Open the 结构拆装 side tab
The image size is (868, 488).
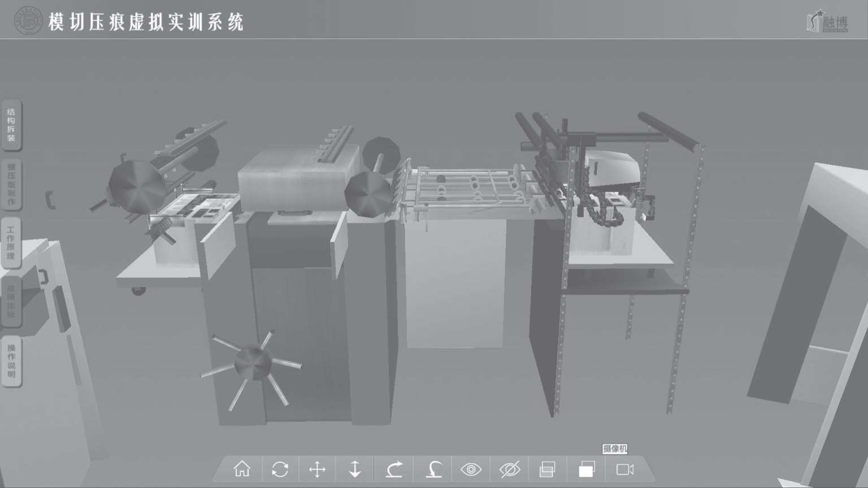tap(11, 125)
